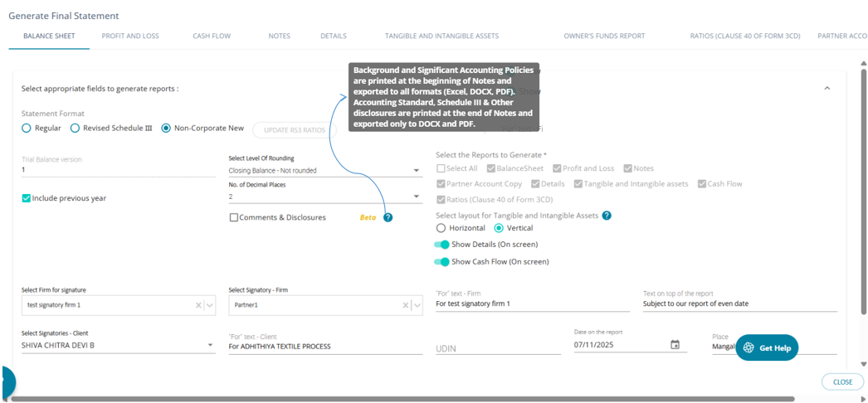
Task: Open Select Signatories - Client dropdown
Action: pos(119,346)
